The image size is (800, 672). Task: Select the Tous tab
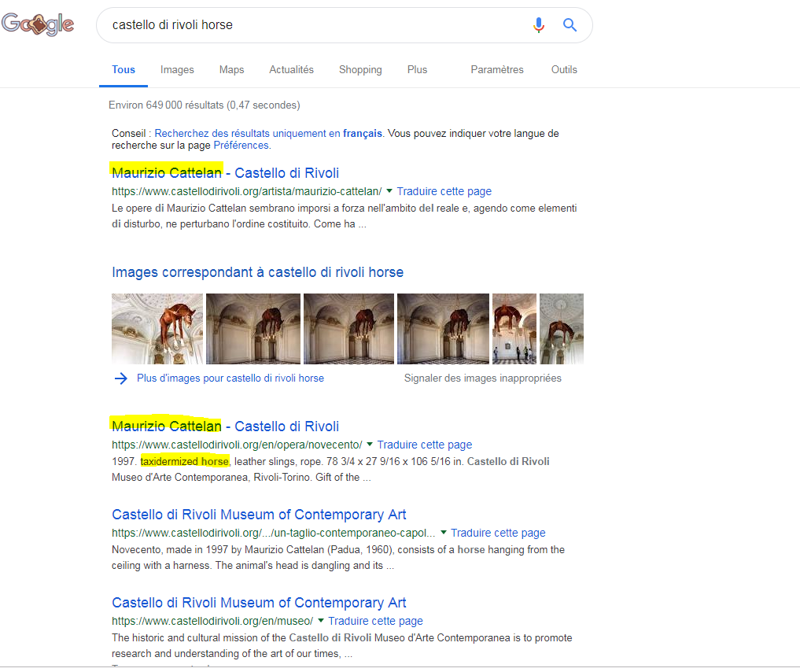click(x=124, y=70)
